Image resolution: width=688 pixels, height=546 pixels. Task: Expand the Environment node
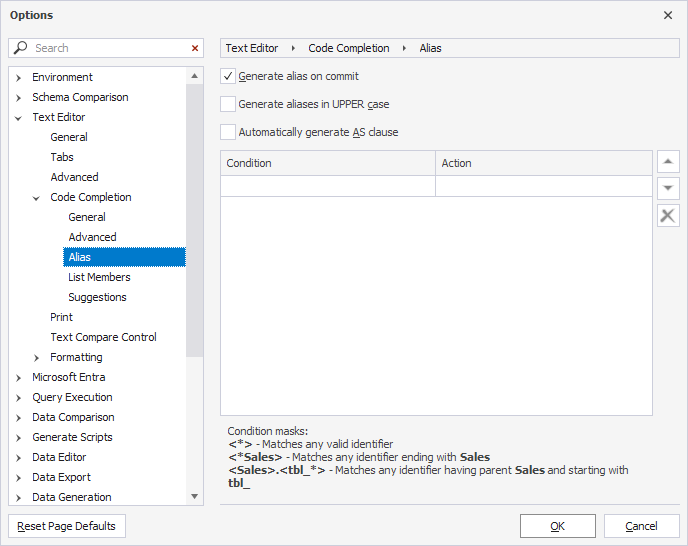[18, 78]
